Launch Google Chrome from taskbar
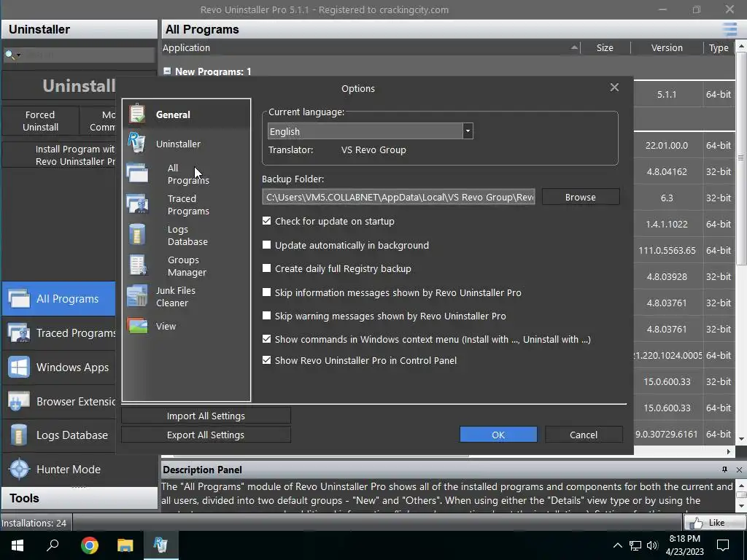747x560 pixels. (x=89, y=545)
